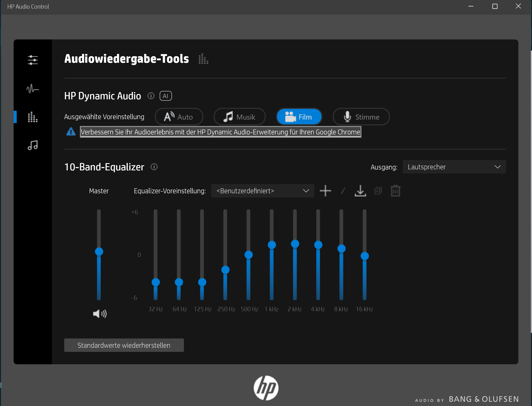Open the Equalizer-Voreinstellung Benutzerdefiniert dropdown
The height and width of the screenshot is (406, 532).
(x=262, y=191)
